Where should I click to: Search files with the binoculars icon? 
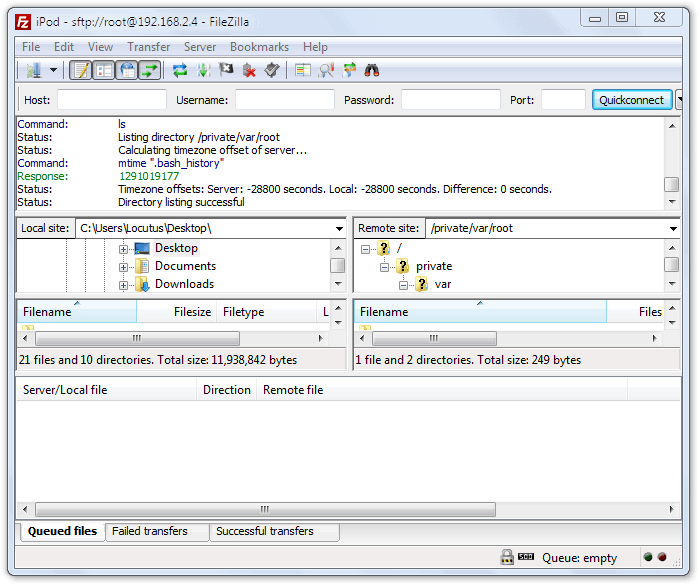372,70
